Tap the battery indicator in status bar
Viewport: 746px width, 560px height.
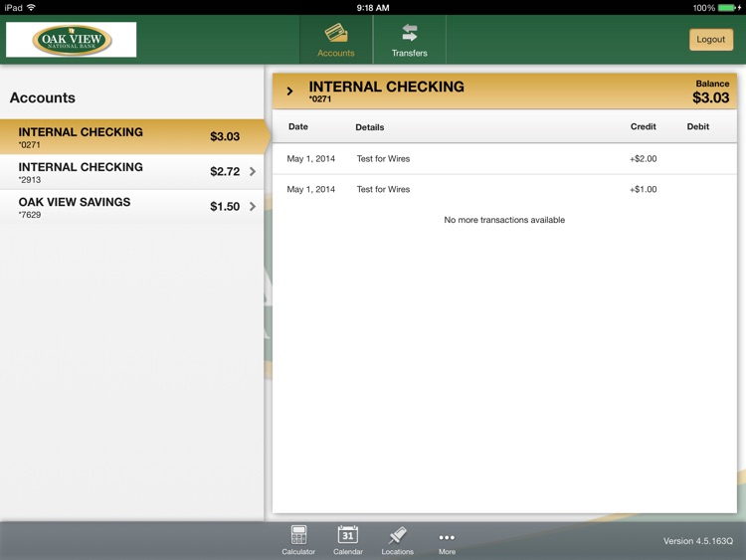coord(729,8)
